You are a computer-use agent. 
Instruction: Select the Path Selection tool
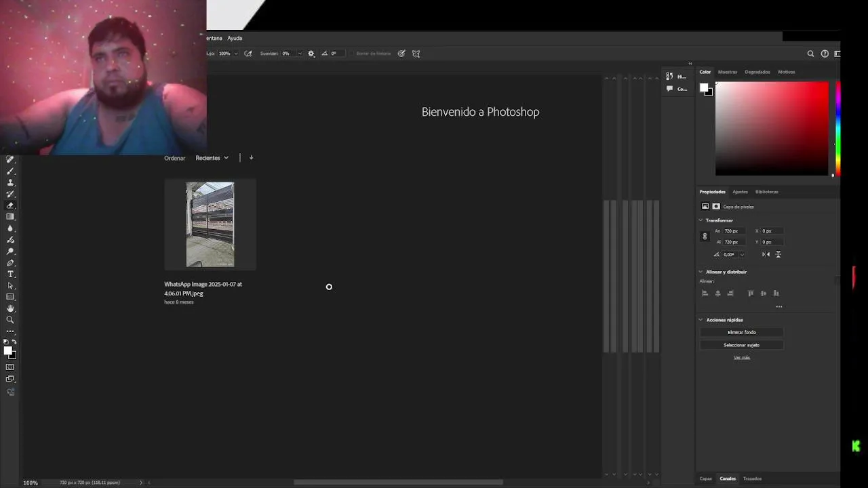[10, 286]
